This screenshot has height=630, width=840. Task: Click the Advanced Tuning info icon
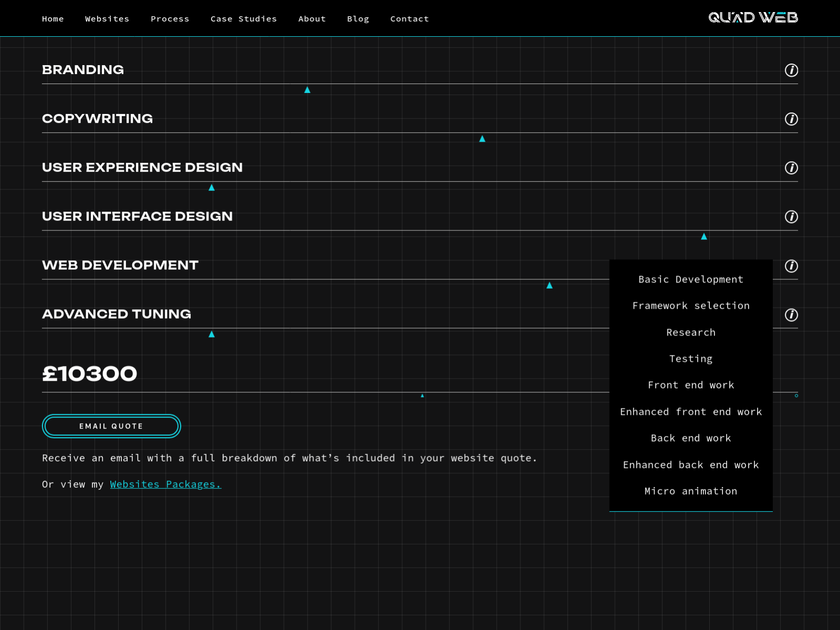(x=791, y=315)
